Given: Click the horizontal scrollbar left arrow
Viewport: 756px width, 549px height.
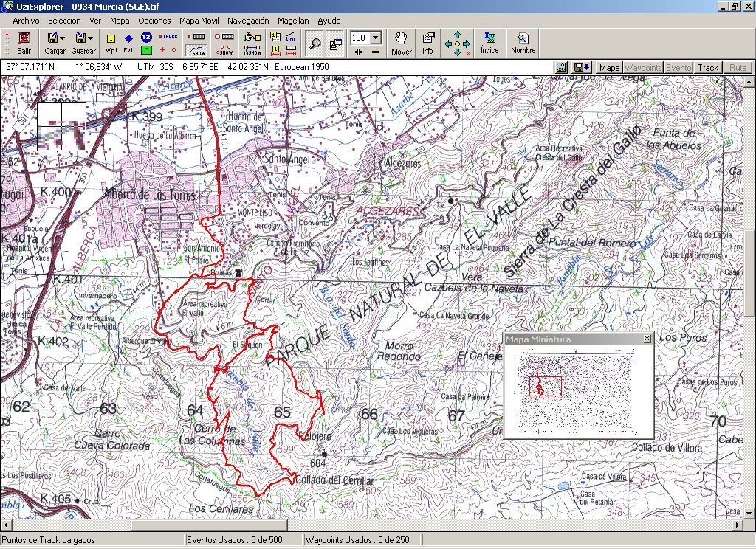Looking at the screenshot, I should coord(5,525).
